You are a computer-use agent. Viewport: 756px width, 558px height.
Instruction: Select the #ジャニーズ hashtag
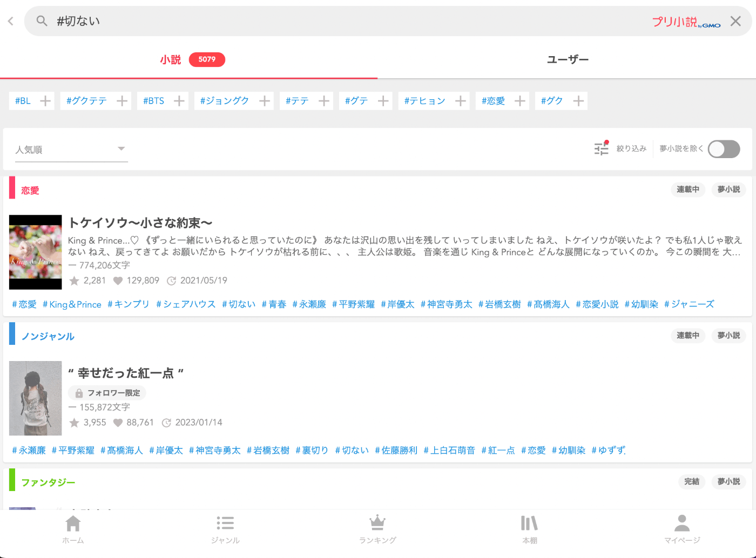point(689,304)
